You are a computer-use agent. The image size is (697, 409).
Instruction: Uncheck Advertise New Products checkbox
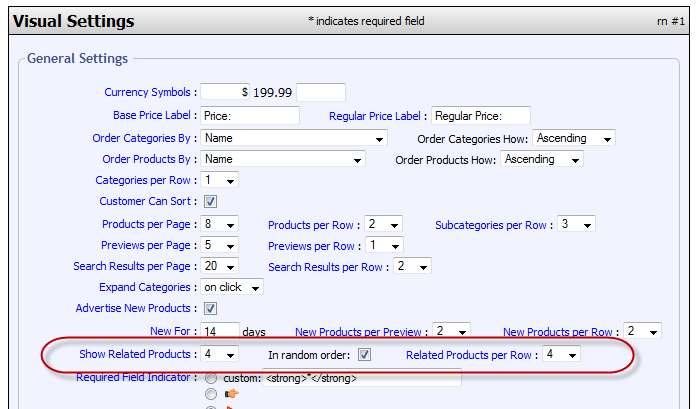pos(210,309)
